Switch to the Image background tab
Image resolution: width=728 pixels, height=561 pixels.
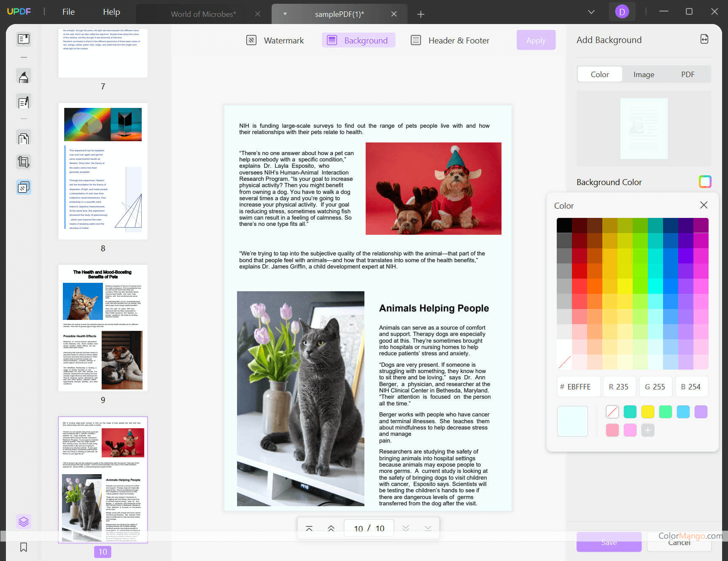click(644, 75)
